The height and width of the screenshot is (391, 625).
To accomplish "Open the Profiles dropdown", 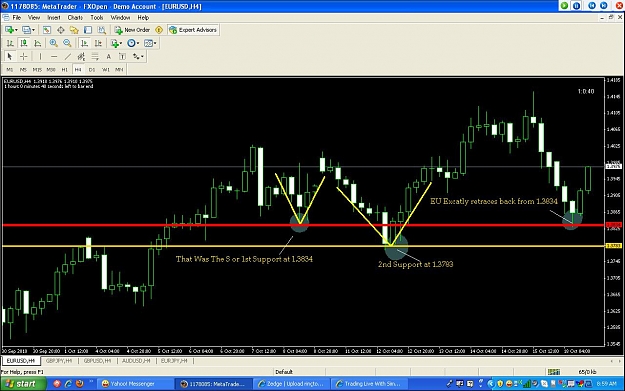I will click(28, 30).
